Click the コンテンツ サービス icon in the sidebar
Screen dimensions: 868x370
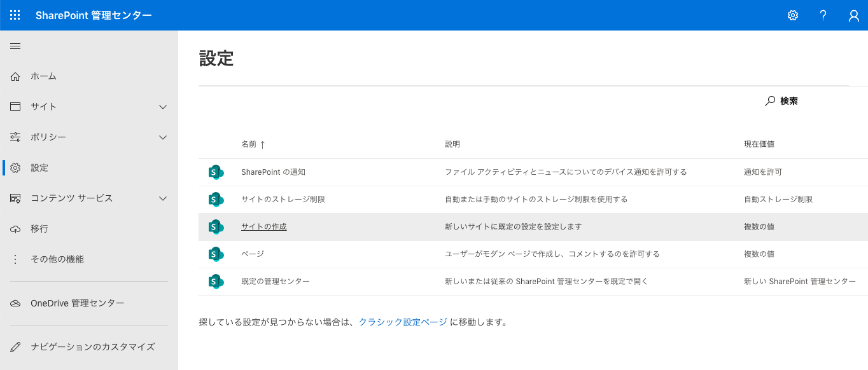pos(16,198)
